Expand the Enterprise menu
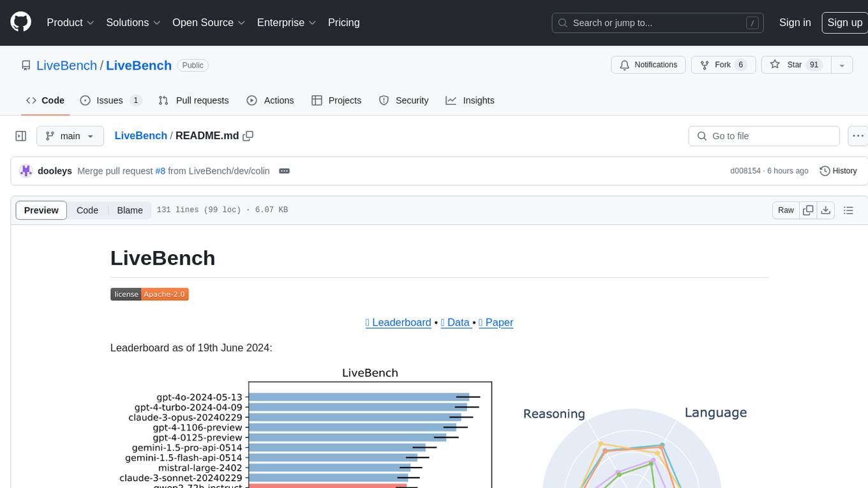This screenshot has width=868, height=488. pyautogui.click(x=287, y=22)
